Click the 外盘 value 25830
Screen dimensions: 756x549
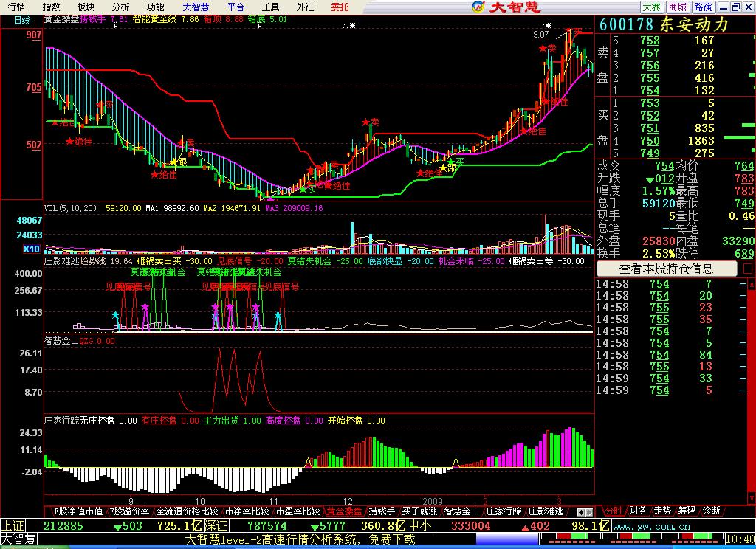coord(659,241)
